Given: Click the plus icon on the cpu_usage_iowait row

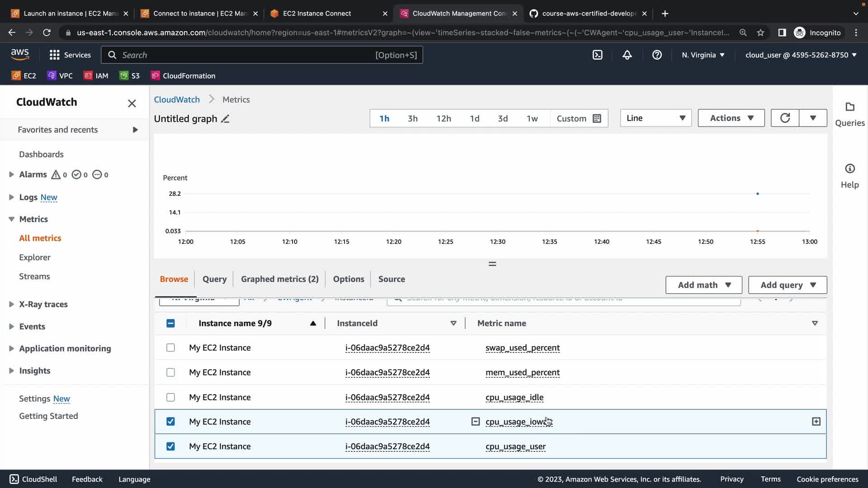Looking at the screenshot, I should (816, 422).
